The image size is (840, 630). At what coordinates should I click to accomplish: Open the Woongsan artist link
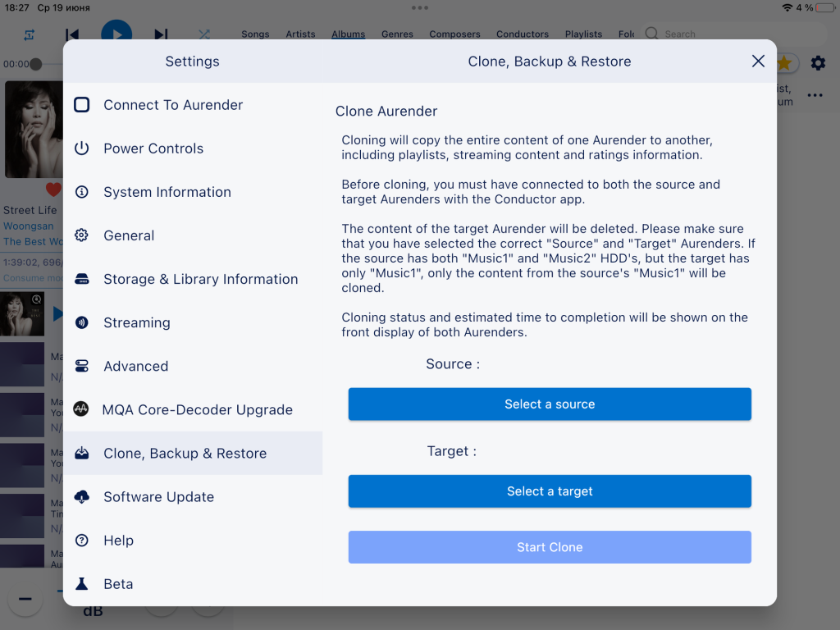point(29,226)
